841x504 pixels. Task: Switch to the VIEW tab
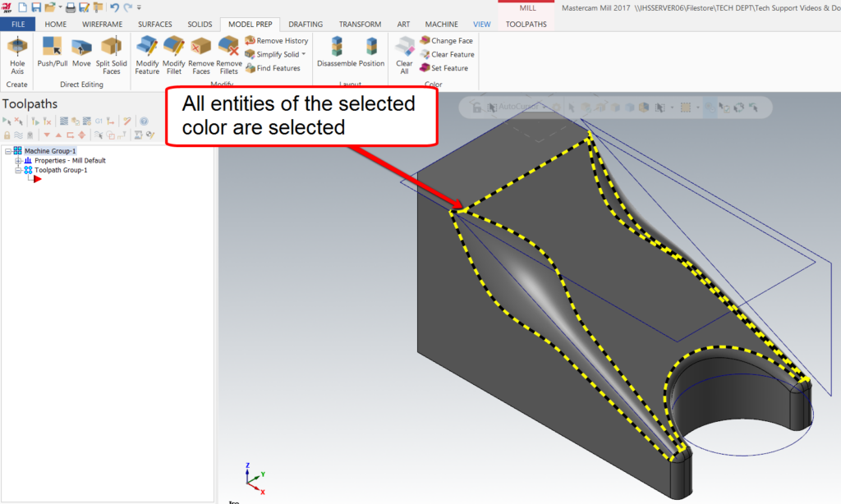(x=481, y=24)
